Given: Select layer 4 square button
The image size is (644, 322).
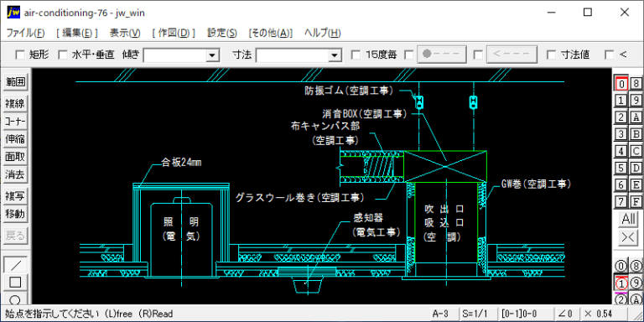Looking at the screenshot, I should point(621,151).
